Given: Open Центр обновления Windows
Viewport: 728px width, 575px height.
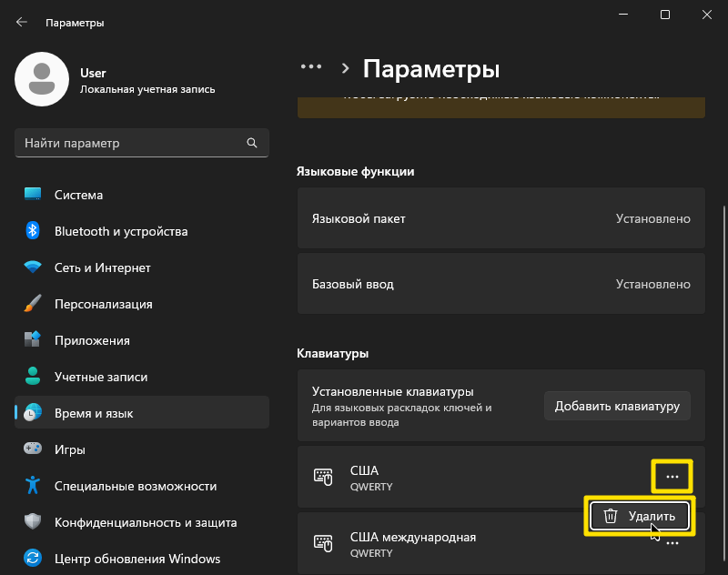Looking at the screenshot, I should point(136,559).
